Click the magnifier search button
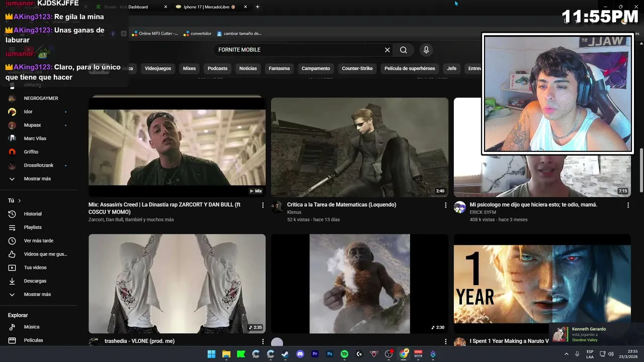 click(x=404, y=50)
